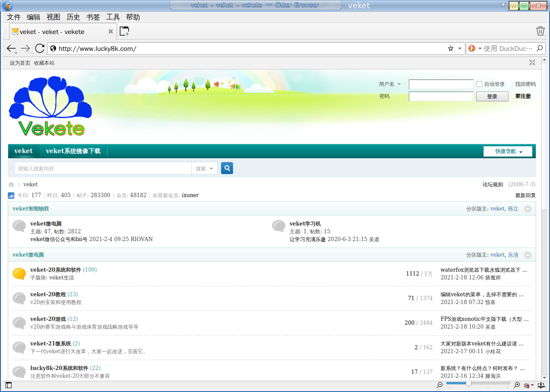Open the 视图 menu
Screen dimensions: 550x392
click(54, 17)
